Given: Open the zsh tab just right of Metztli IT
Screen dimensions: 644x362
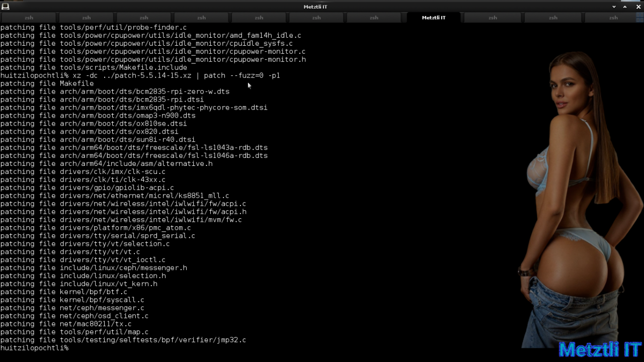Looking at the screenshot, I should click(x=493, y=18).
